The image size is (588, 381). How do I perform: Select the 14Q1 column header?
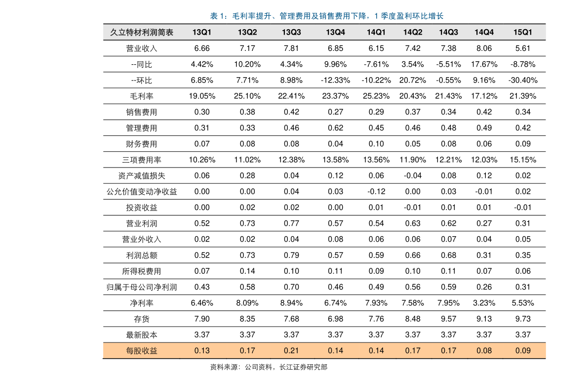[376, 32]
